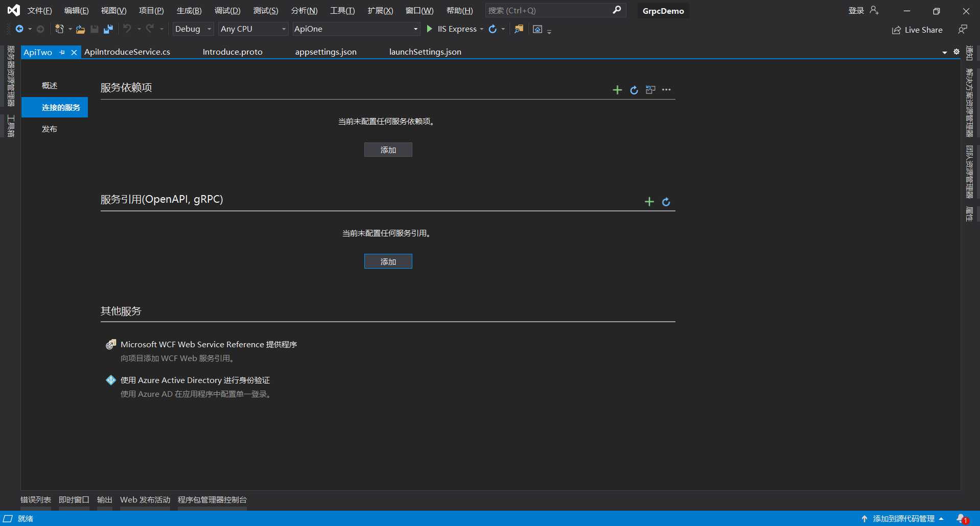The width and height of the screenshot is (980, 526).
Task: Click the Visual Studio logo icon
Action: click(14, 10)
